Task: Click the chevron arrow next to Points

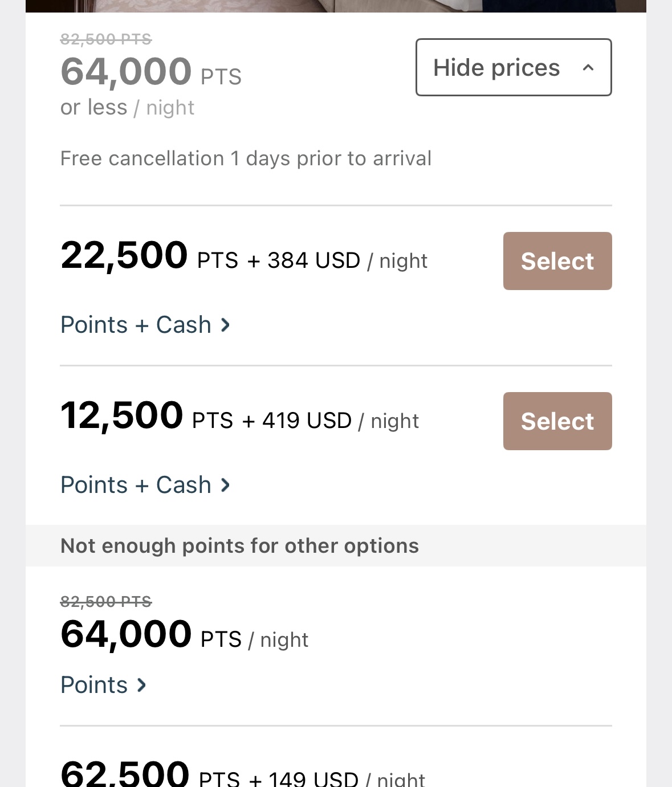Action: (x=142, y=685)
